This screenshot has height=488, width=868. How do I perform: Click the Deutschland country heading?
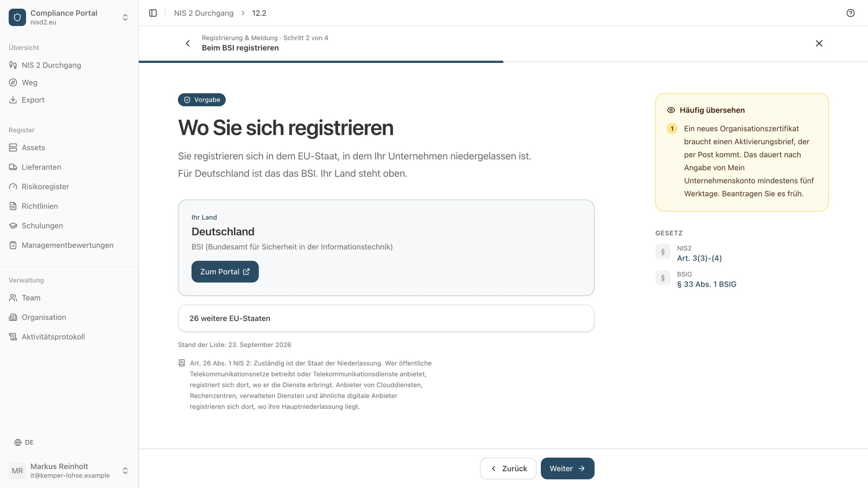[223, 231]
